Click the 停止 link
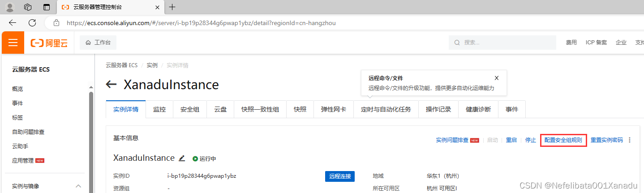This screenshot has height=193, width=644. tap(531, 140)
